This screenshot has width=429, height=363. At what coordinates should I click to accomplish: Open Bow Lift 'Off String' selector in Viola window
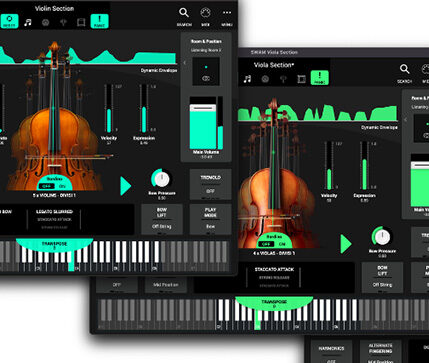pos(382,277)
